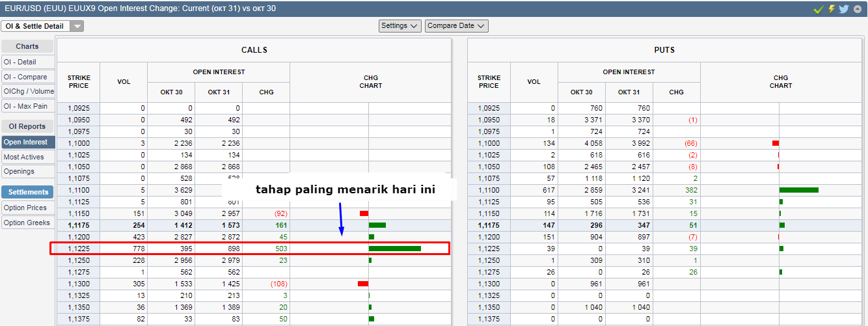Select the Settlements section
The height and width of the screenshot is (326, 868).
tap(27, 192)
